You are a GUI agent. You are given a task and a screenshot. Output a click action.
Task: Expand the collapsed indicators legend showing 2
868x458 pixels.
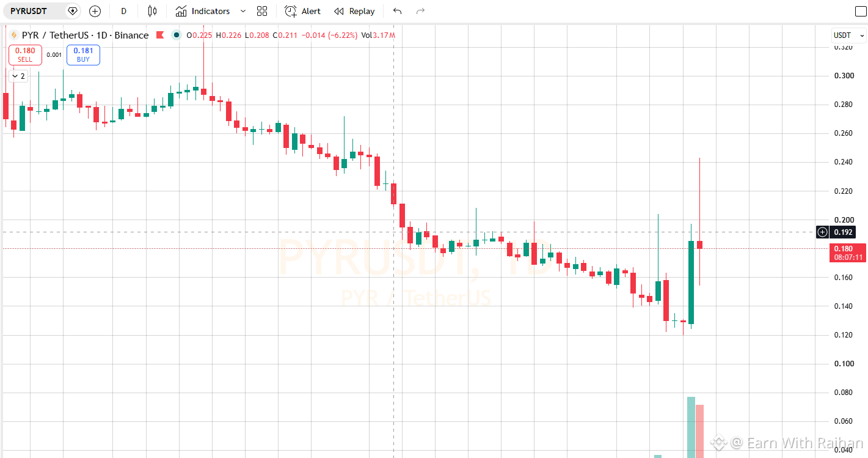point(19,76)
